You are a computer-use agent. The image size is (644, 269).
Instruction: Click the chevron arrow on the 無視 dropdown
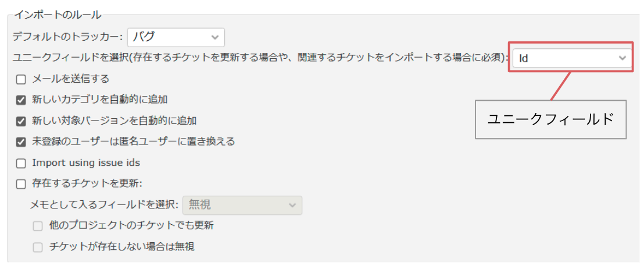point(292,205)
